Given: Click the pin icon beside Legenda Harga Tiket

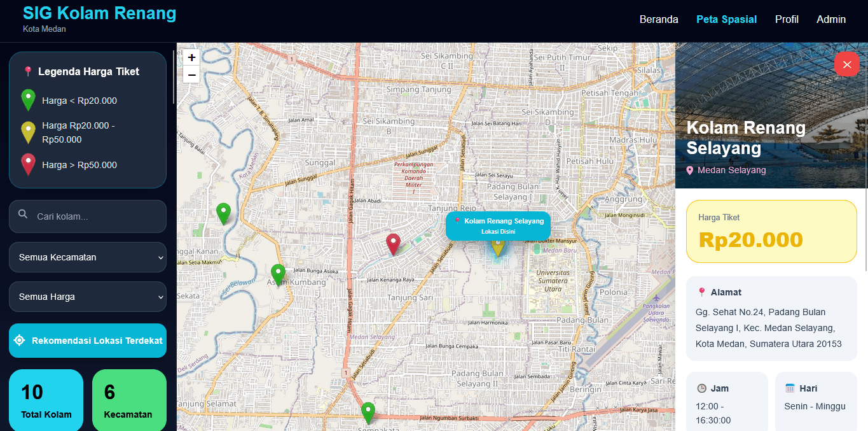Looking at the screenshot, I should (28, 71).
